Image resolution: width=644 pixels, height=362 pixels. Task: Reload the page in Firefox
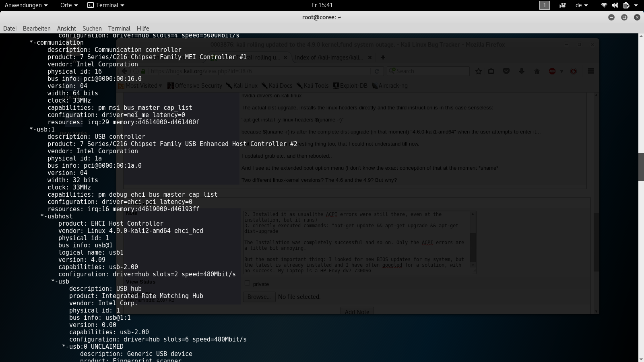[377, 71]
